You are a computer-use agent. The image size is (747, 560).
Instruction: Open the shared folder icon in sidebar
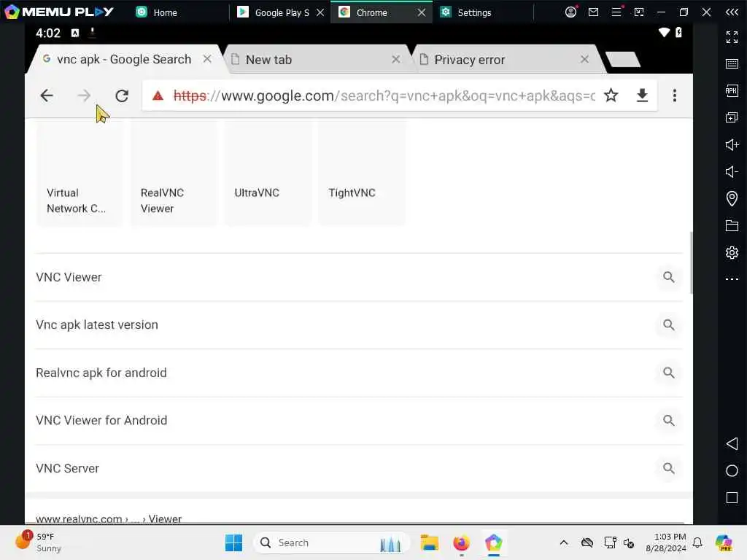pyautogui.click(x=732, y=226)
